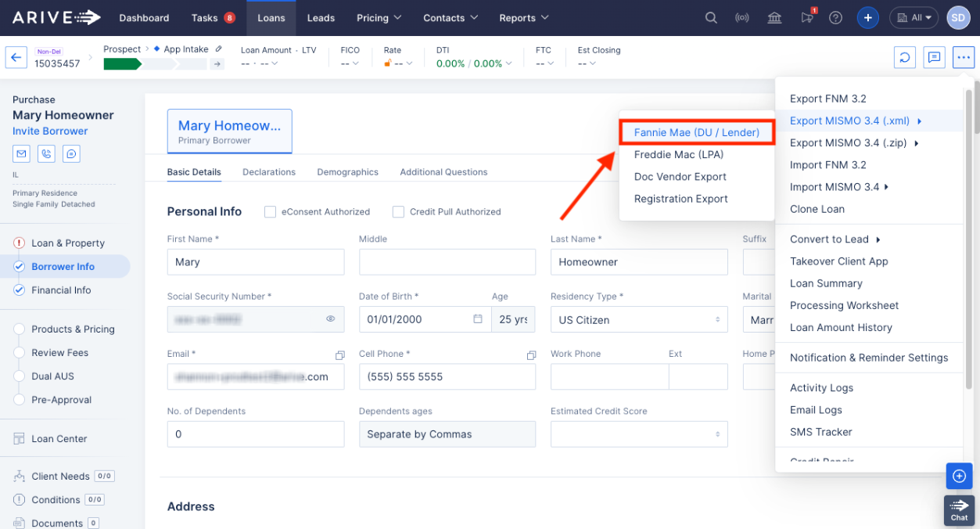Click the phone call icon under borrower name
The height and width of the screenshot is (529, 980).
click(46, 153)
